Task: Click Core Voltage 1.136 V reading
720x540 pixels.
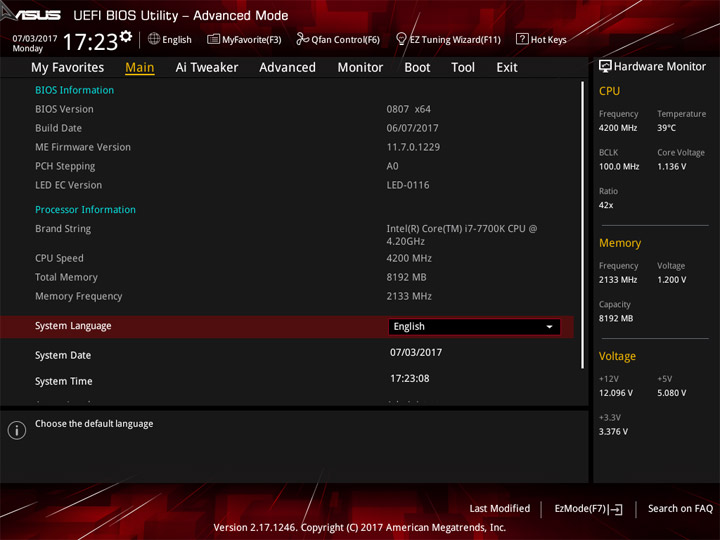Action: pyautogui.click(x=671, y=166)
